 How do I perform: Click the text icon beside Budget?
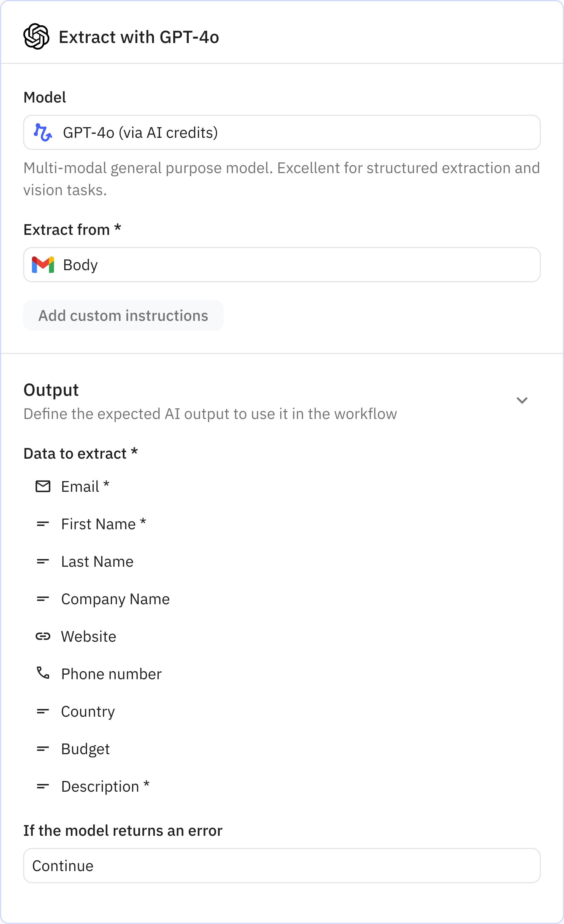(x=43, y=749)
